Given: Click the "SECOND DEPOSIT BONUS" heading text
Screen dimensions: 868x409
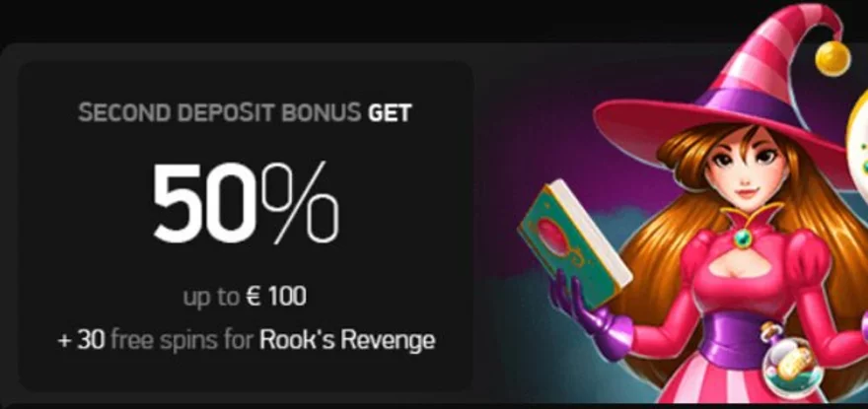Looking at the screenshot, I should click(x=219, y=113).
